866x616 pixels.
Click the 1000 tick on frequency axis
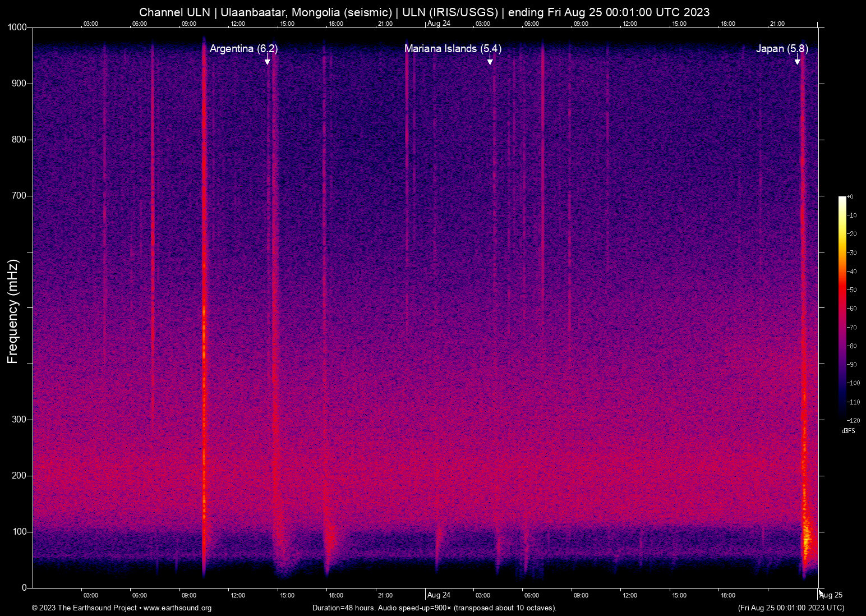17,27
